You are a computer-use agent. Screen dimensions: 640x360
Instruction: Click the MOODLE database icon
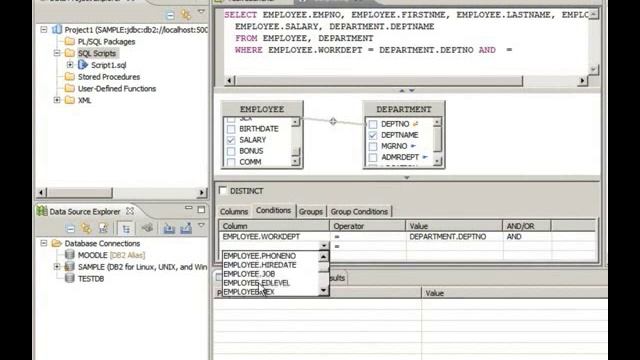(70, 255)
